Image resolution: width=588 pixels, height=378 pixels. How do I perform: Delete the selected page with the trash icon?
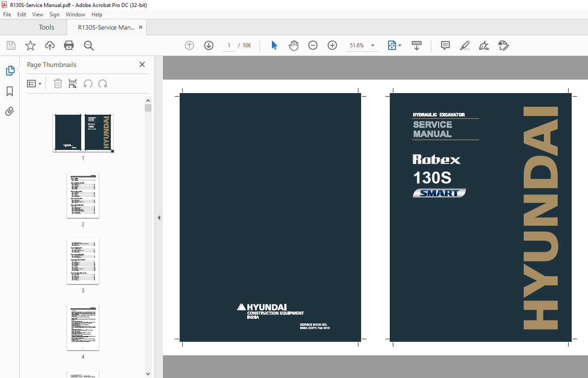(x=58, y=83)
